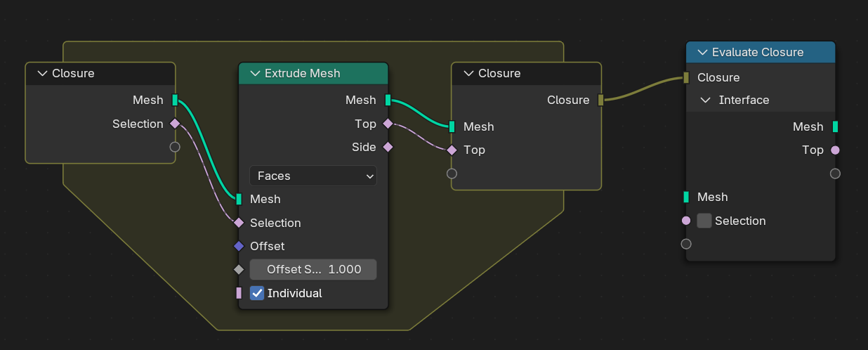Image resolution: width=868 pixels, height=350 pixels.
Task: Collapse the Extrude Mesh node
Action: click(254, 73)
